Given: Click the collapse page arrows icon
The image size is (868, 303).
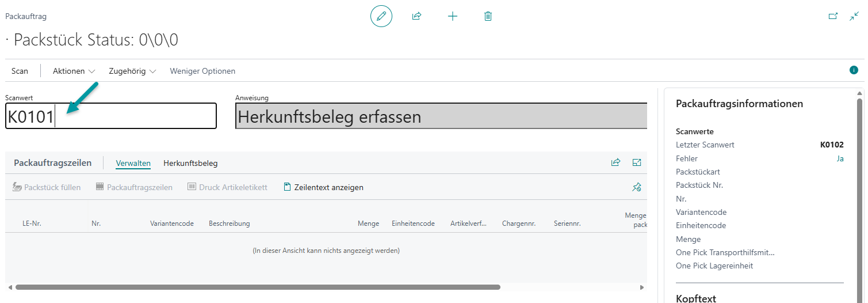Looking at the screenshot, I should coord(854,16).
